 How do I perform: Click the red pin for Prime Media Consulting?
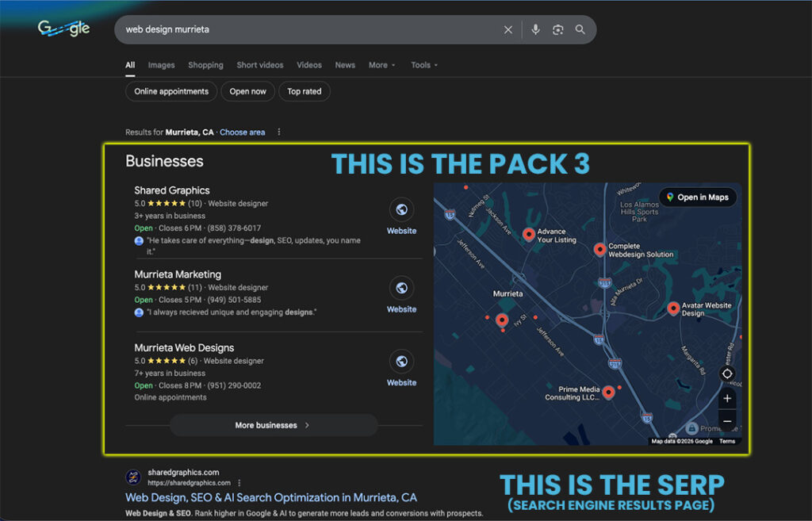click(610, 393)
